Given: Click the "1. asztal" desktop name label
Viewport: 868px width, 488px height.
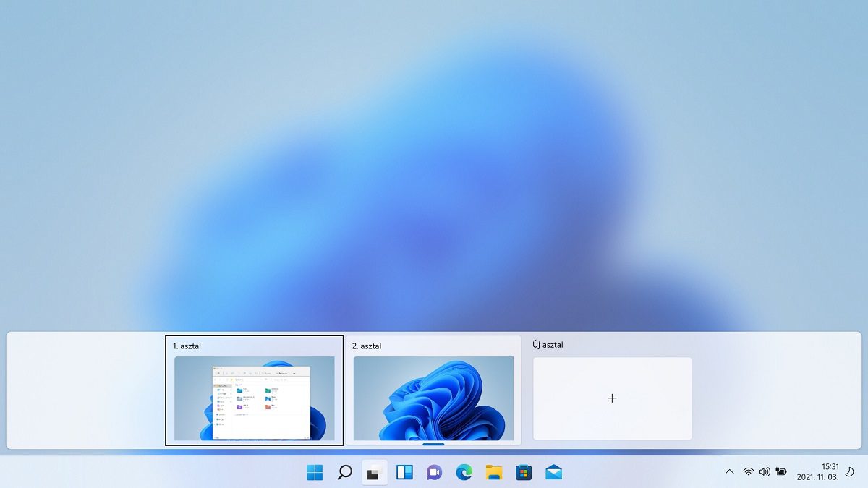Looking at the screenshot, I should click(187, 346).
